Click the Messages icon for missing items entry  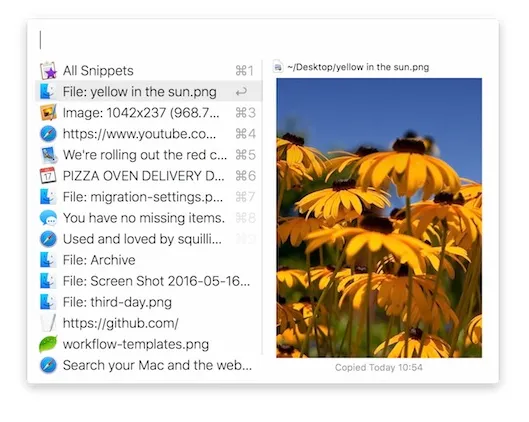[48, 218]
